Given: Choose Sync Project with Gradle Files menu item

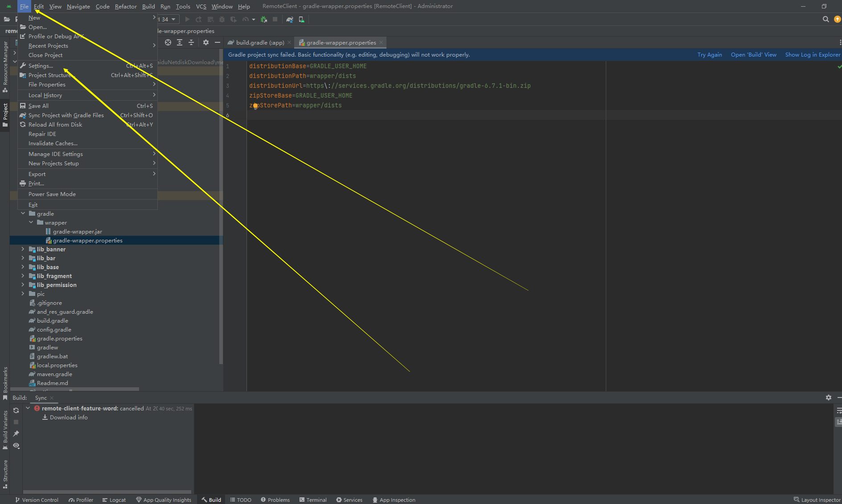Looking at the screenshot, I should pos(87,115).
